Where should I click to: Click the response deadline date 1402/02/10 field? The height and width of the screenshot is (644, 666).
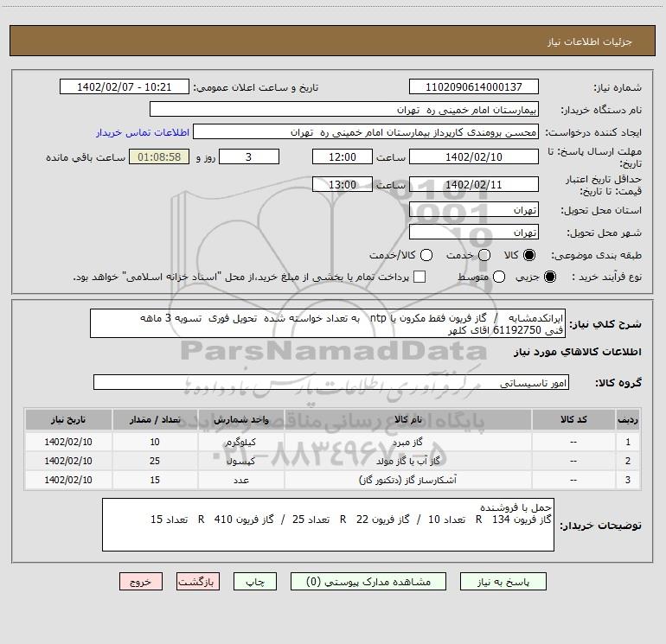coord(474,156)
